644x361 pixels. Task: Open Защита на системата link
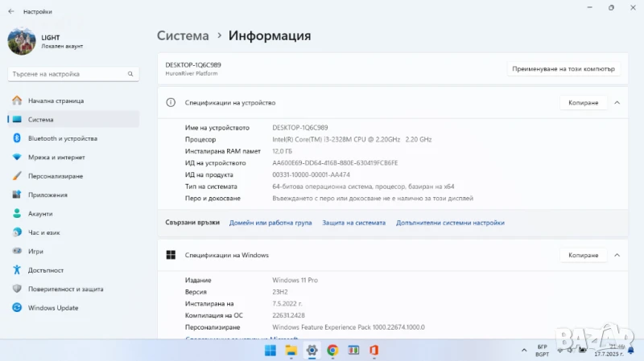click(x=353, y=223)
